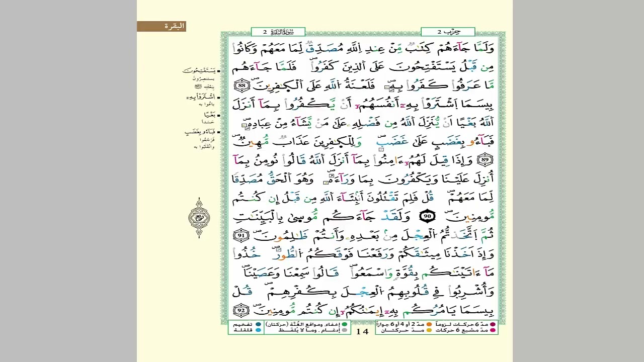Click margin meaning فرجعوا
The image size is (644, 362).
(207, 139)
